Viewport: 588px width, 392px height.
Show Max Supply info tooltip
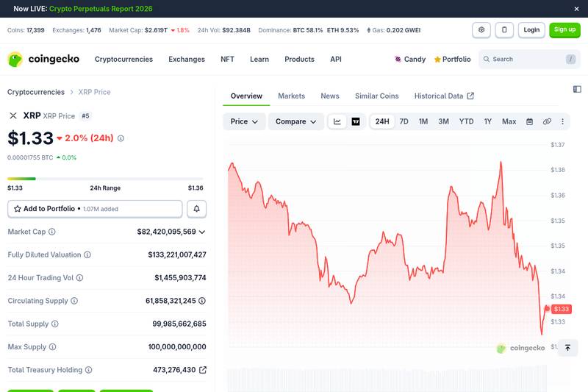pos(52,347)
